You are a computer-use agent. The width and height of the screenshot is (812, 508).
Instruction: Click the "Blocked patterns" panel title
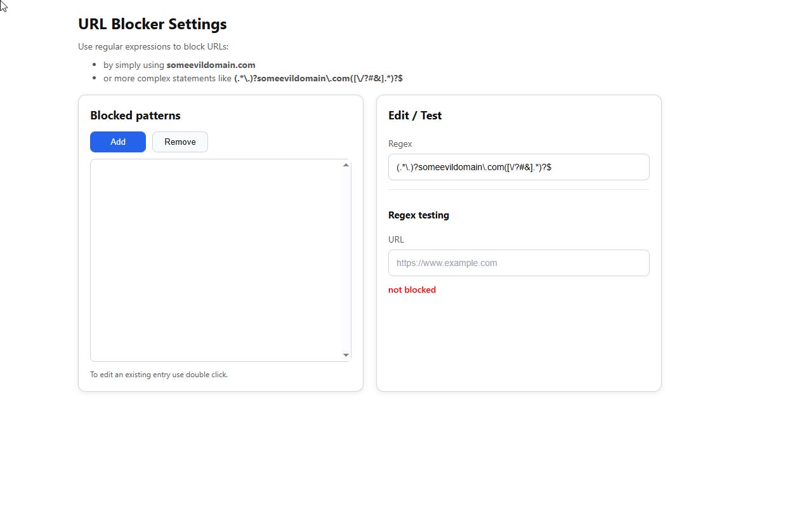click(135, 116)
